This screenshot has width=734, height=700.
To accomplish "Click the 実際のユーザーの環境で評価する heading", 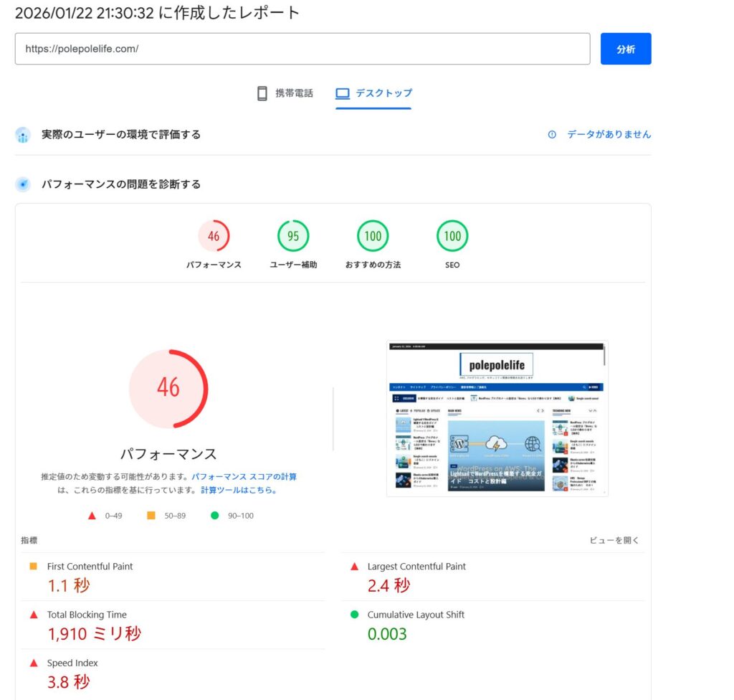I will 120,134.
